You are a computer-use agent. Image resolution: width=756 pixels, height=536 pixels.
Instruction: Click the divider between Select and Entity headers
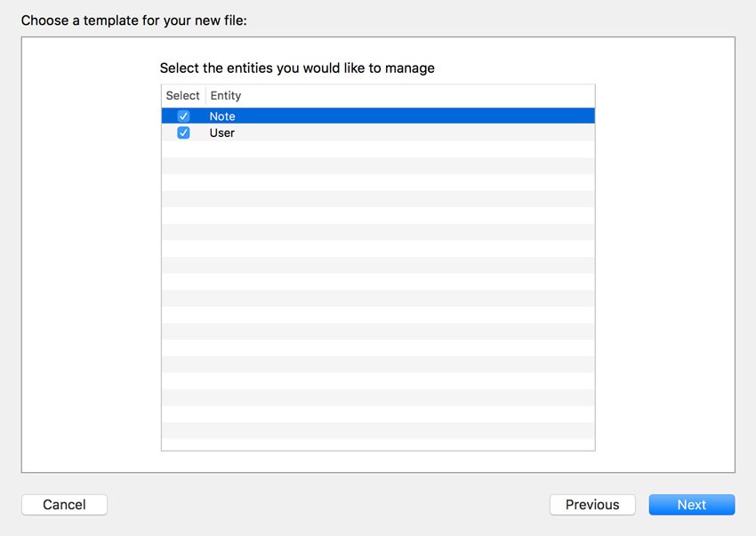coord(205,95)
